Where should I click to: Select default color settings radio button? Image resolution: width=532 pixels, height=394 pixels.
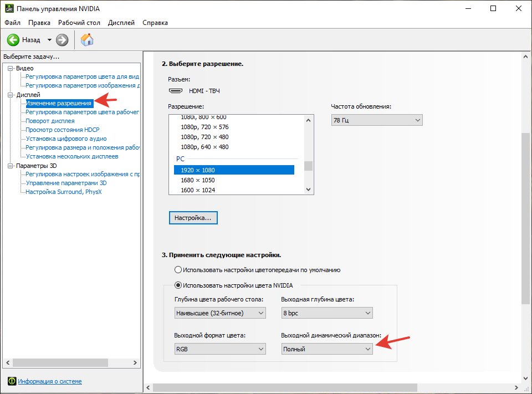pyautogui.click(x=178, y=270)
